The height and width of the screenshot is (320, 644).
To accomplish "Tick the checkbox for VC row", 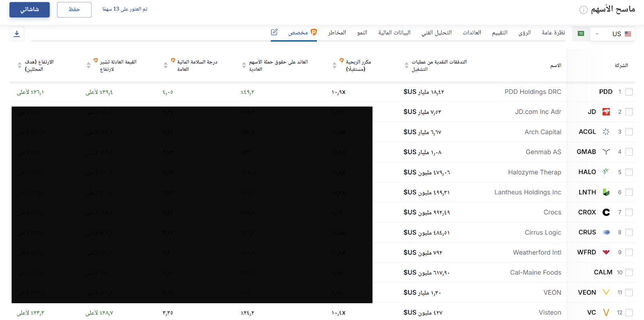I will point(629,312).
